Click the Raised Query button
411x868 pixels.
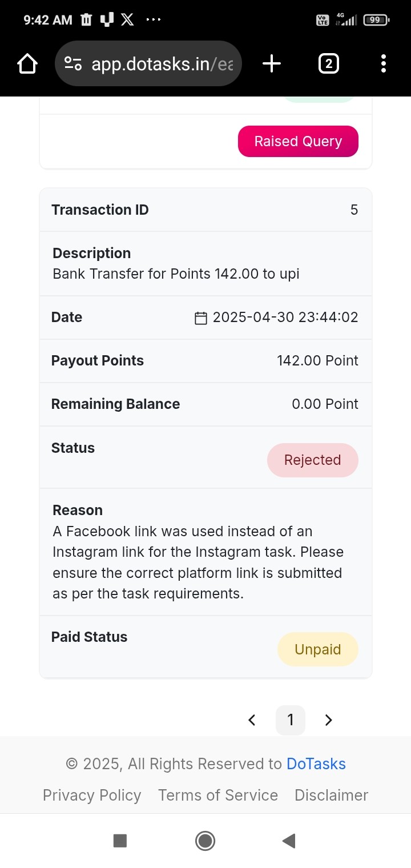pyautogui.click(x=298, y=141)
